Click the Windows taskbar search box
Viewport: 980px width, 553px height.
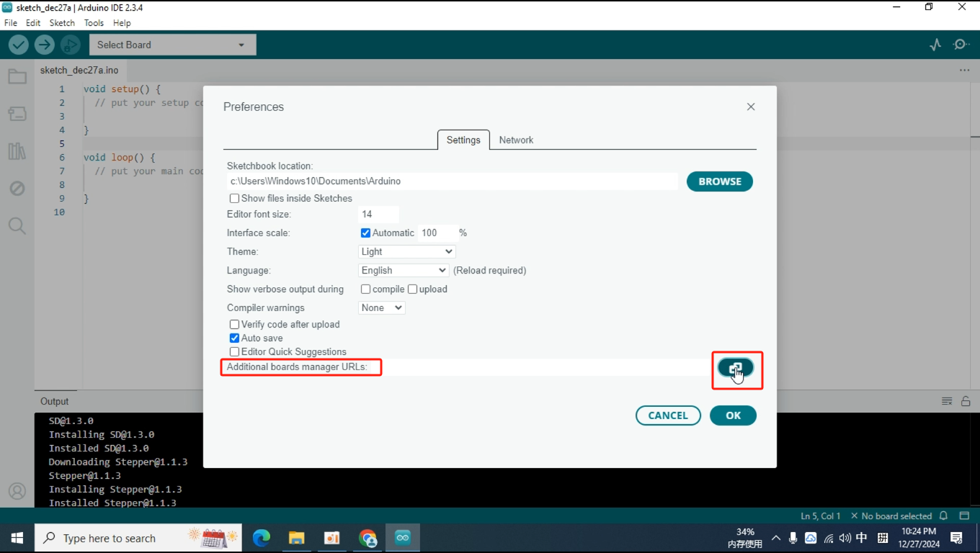point(140,538)
